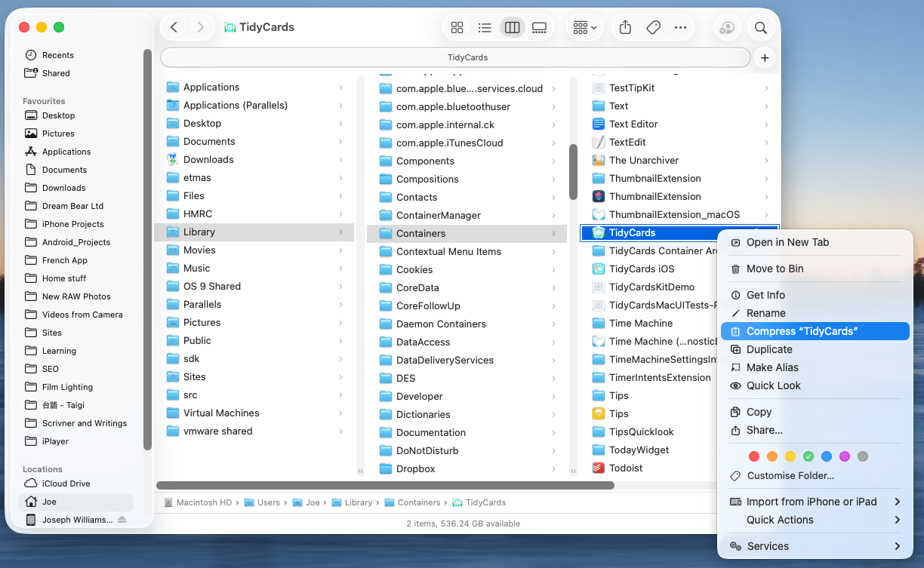Apply the purple tag to TidyCards
This screenshot has height=568, width=924.
tap(845, 456)
